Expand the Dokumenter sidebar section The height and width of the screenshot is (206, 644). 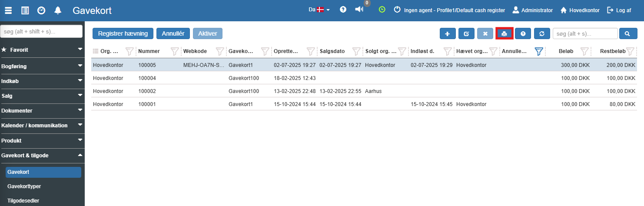(x=42, y=110)
